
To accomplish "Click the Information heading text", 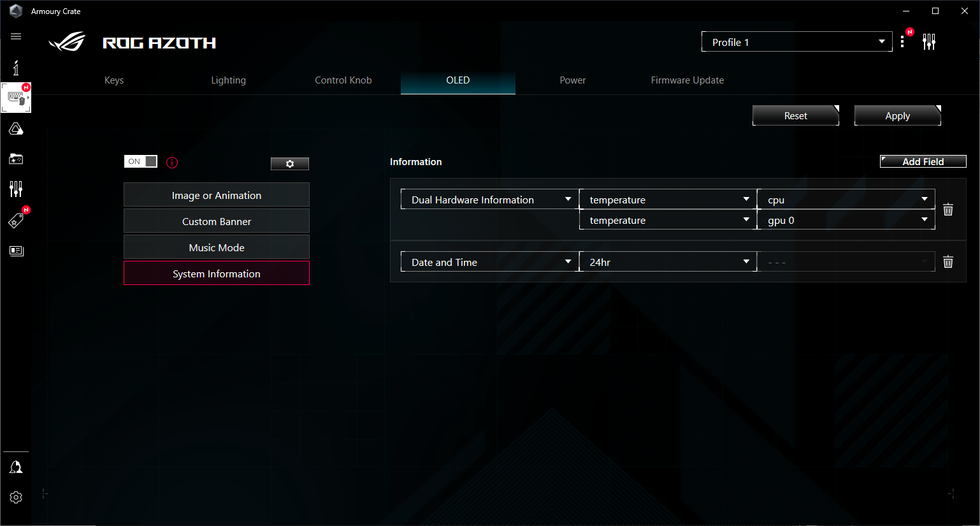I will pyautogui.click(x=416, y=162).
